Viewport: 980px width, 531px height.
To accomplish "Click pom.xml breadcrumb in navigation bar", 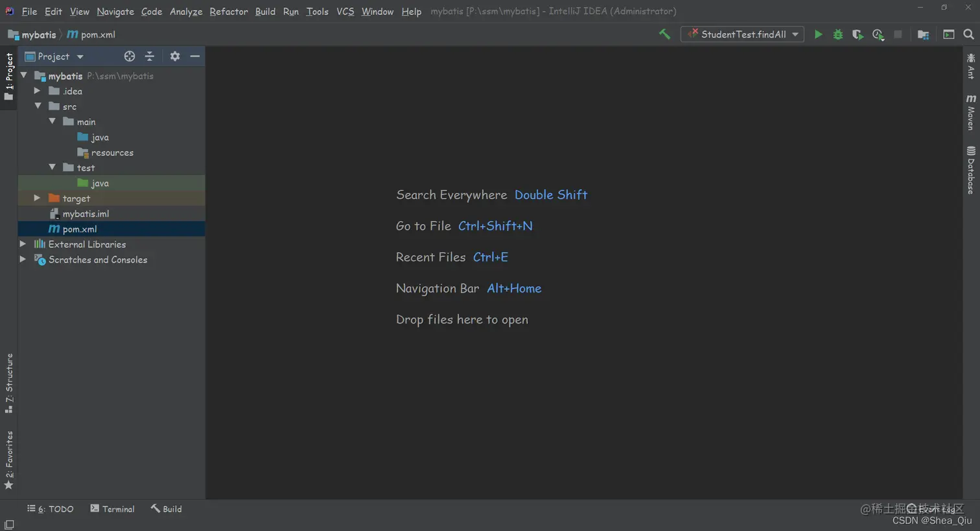I will pos(91,34).
